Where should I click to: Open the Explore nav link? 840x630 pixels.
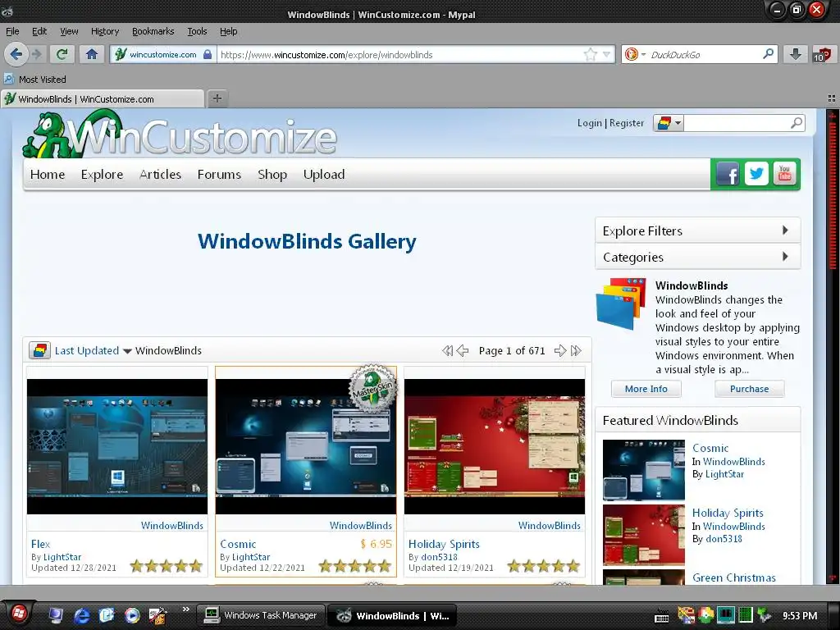tap(102, 174)
